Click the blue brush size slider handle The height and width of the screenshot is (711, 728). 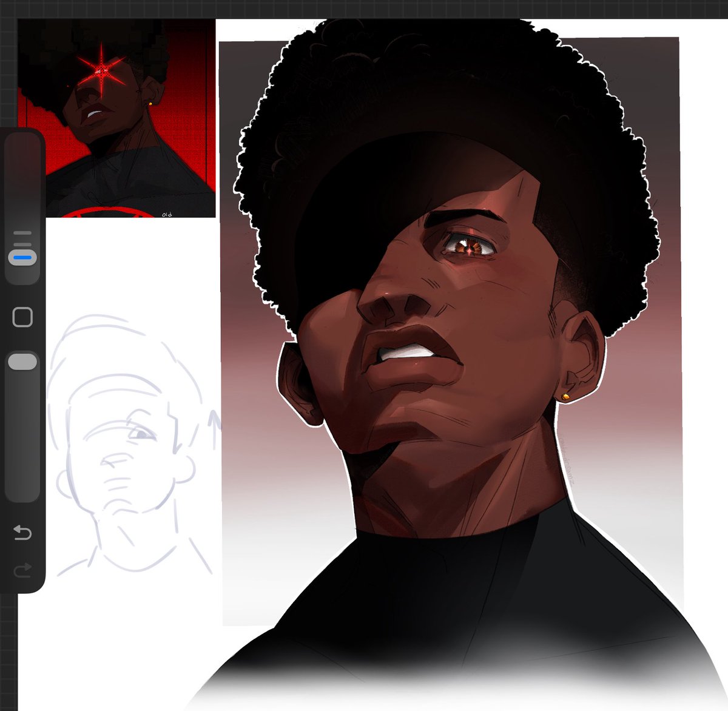[22, 257]
